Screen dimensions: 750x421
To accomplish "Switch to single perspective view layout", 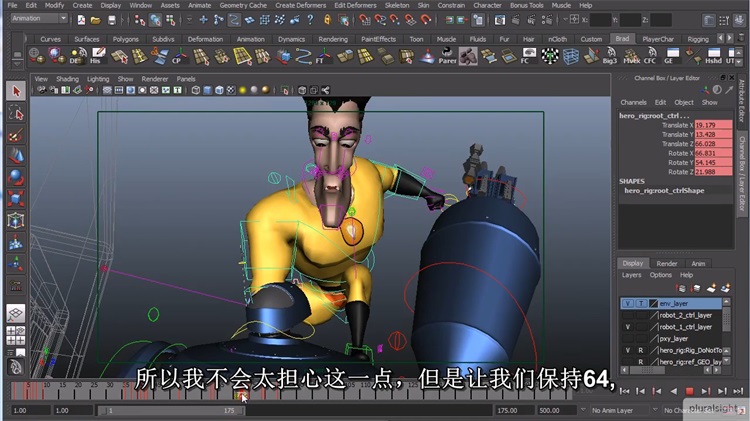I will 16,313.
